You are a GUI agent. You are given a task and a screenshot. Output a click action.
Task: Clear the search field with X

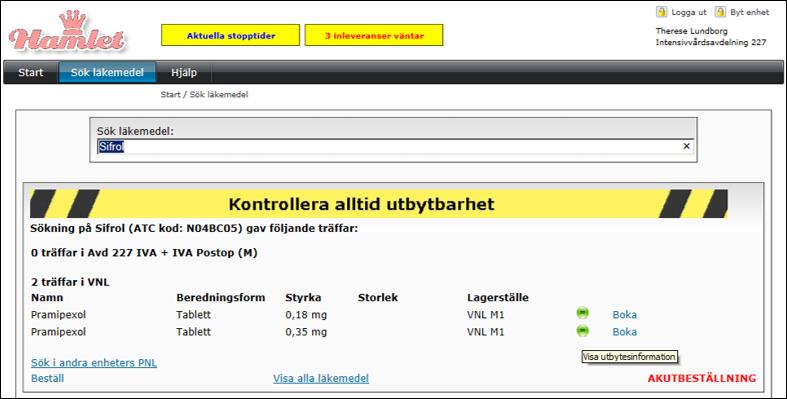[x=686, y=146]
